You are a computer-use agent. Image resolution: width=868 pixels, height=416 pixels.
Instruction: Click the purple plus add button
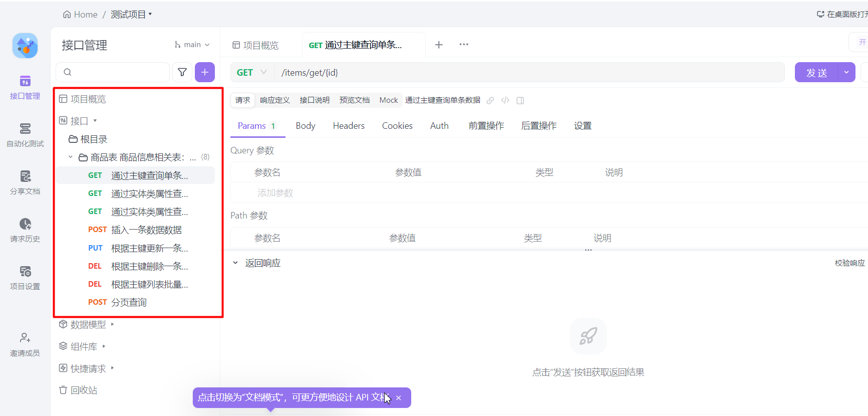pos(205,72)
